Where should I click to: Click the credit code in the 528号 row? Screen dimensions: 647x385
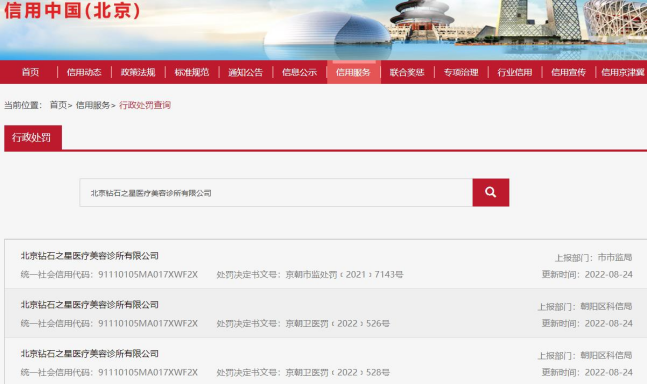148,372
